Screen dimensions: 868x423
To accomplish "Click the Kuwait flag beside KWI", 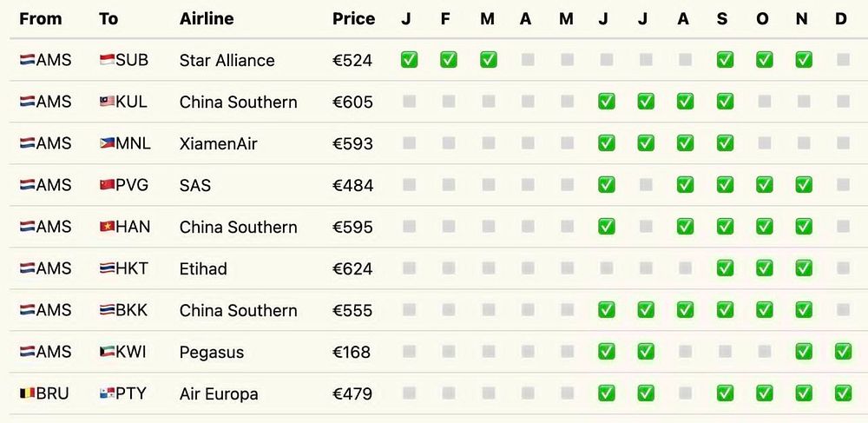I will 107,352.
